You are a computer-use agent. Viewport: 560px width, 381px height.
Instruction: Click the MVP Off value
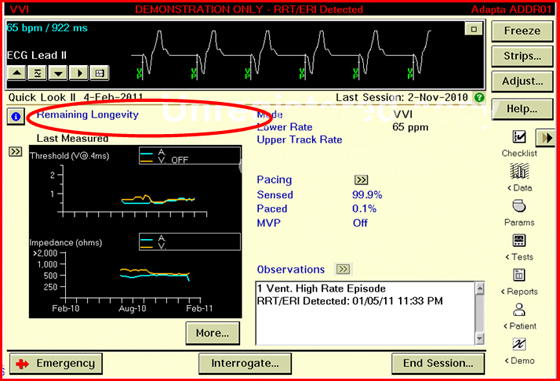coord(360,223)
